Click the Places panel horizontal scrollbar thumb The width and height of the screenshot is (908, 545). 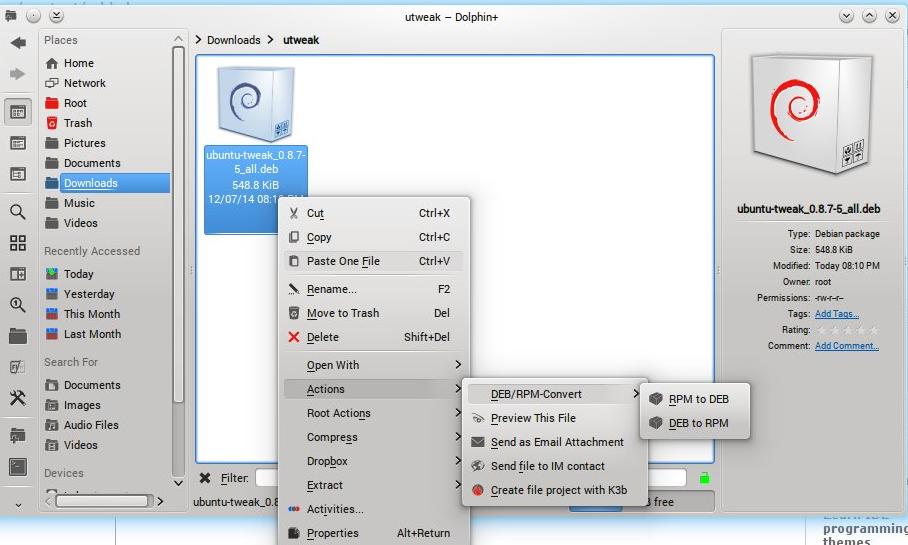pyautogui.click(x=102, y=501)
